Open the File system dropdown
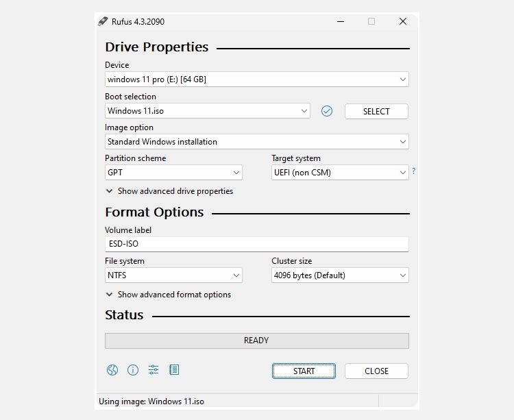 click(173, 275)
